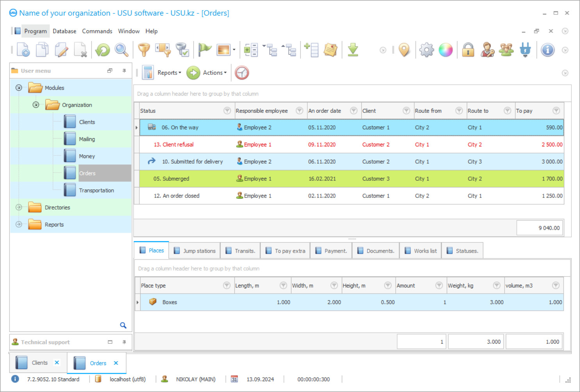Add a new order record
This screenshot has width=580, height=392.
pos(23,50)
